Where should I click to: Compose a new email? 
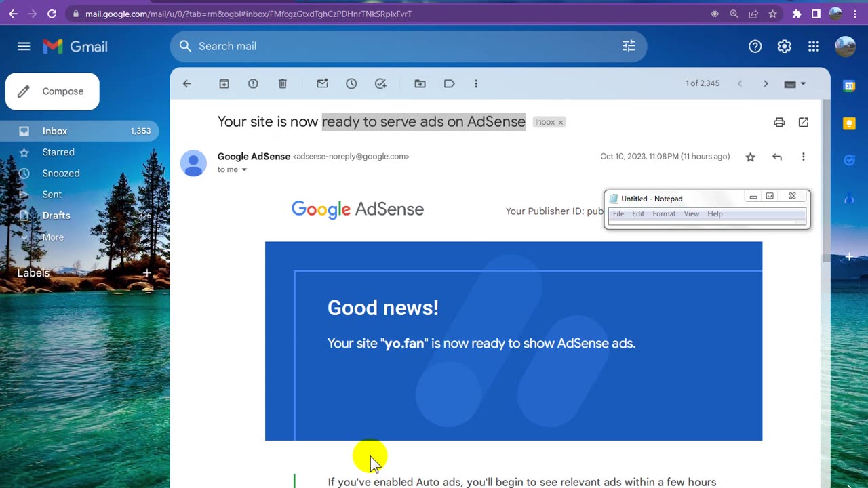coord(52,91)
